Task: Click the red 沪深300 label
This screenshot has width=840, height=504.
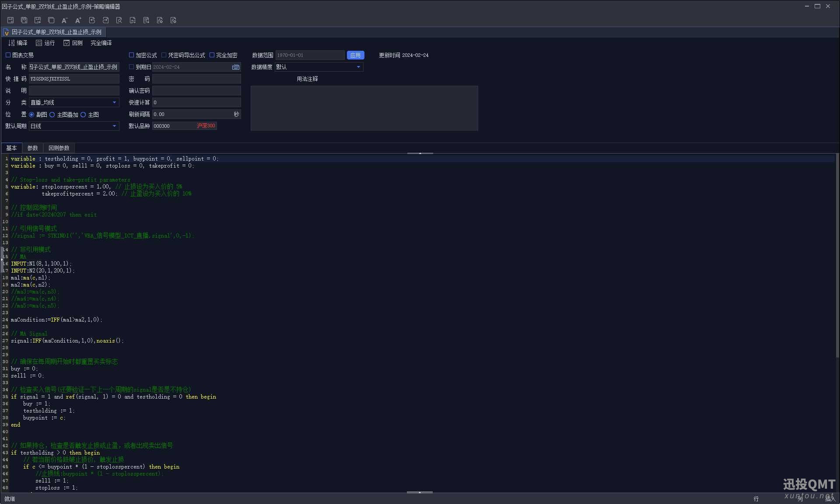Action: 206,126
